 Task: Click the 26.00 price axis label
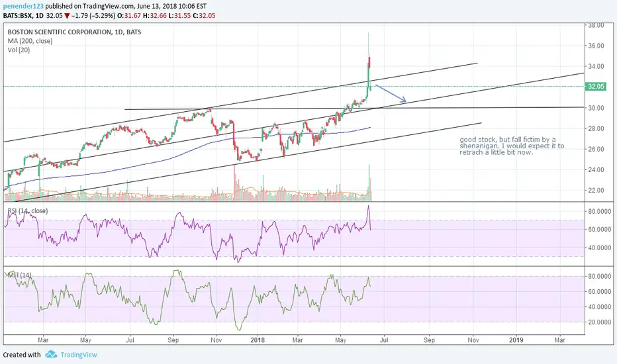[596, 149]
